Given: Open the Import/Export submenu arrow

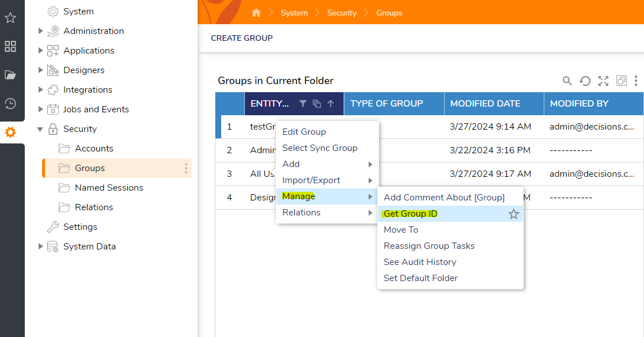Looking at the screenshot, I should [x=370, y=180].
